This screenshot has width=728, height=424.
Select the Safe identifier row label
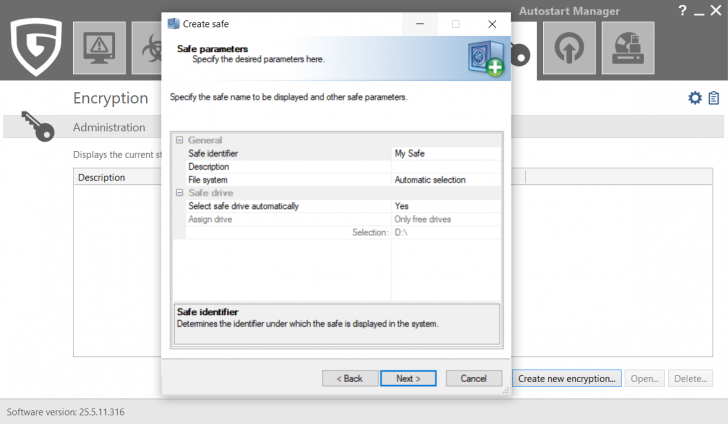(x=213, y=153)
